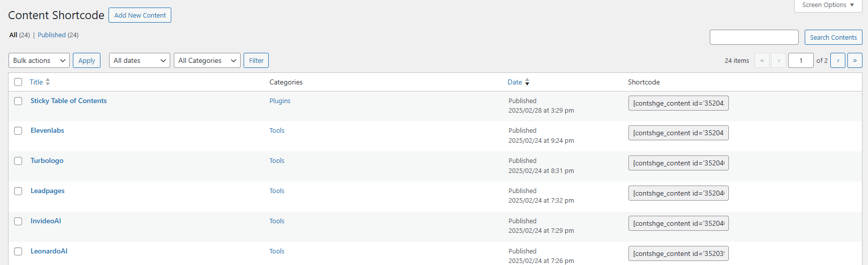Check the LeonardoAI row checkbox
868x265 pixels.
click(x=18, y=251)
